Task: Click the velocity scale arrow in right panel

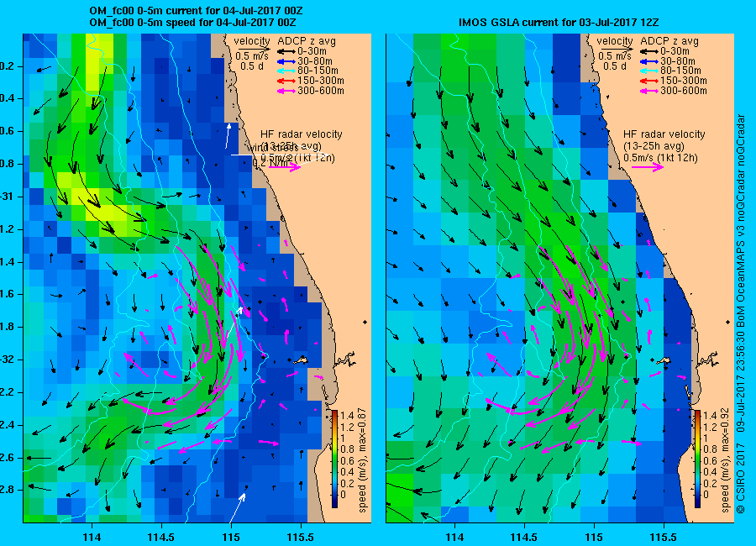Action: click(617, 48)
